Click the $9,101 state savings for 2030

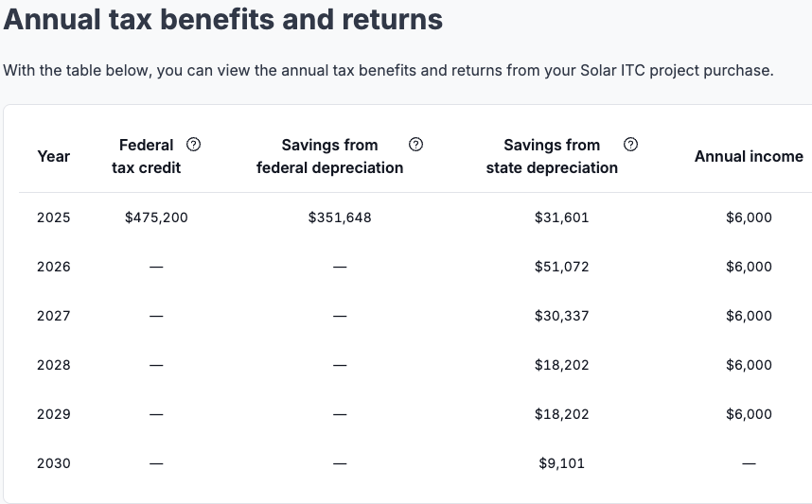pos(561,463)
